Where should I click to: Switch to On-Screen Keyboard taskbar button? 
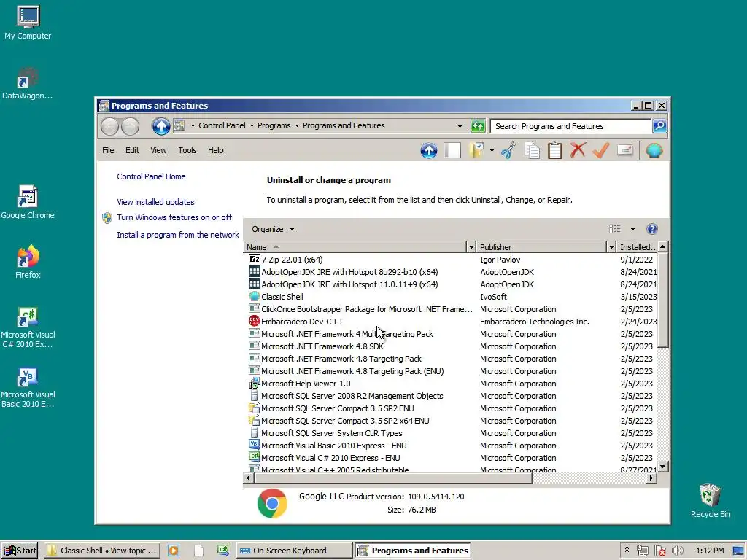[295, 551]
